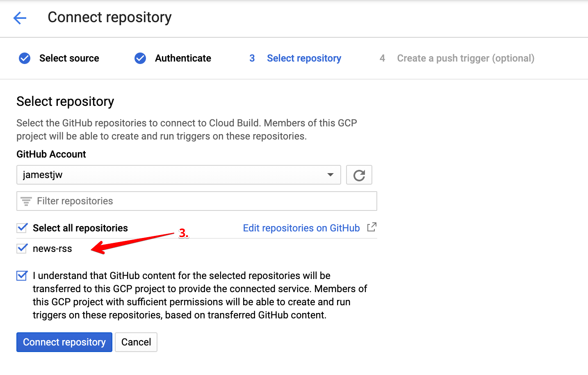Click the Authenticate completed checkmark icon
The width and height of the screenshot is (588, 375).
pyautogui.click(x=140, y=58)
